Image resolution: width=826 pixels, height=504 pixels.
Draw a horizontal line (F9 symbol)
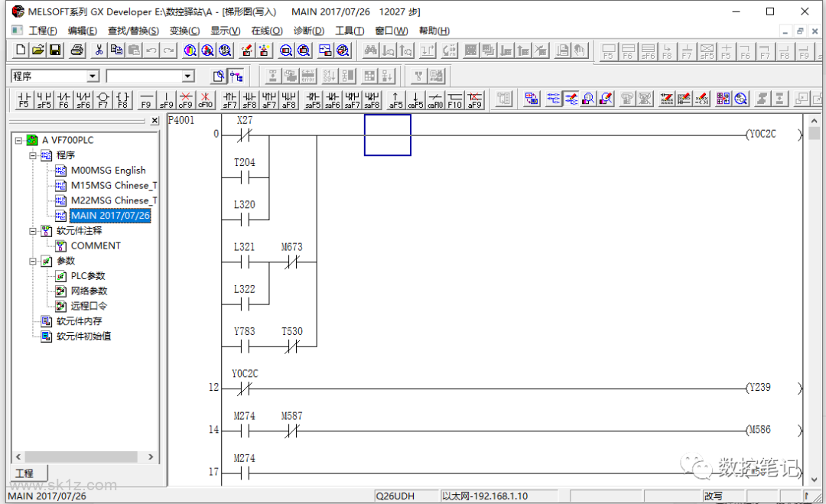146,99
